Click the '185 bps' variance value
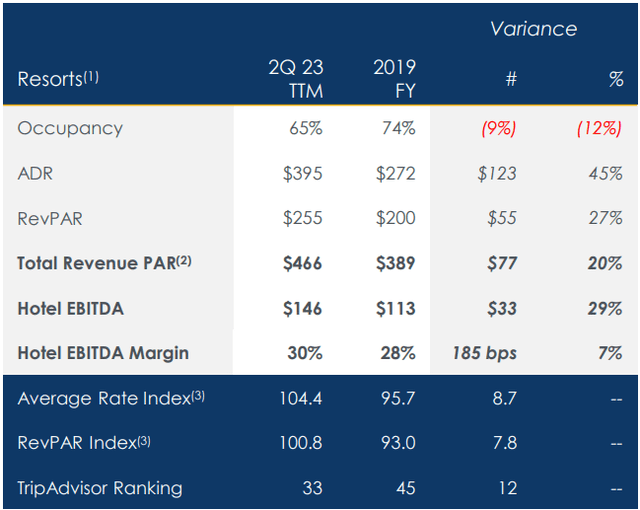The image size is (640, 510). 484,353
